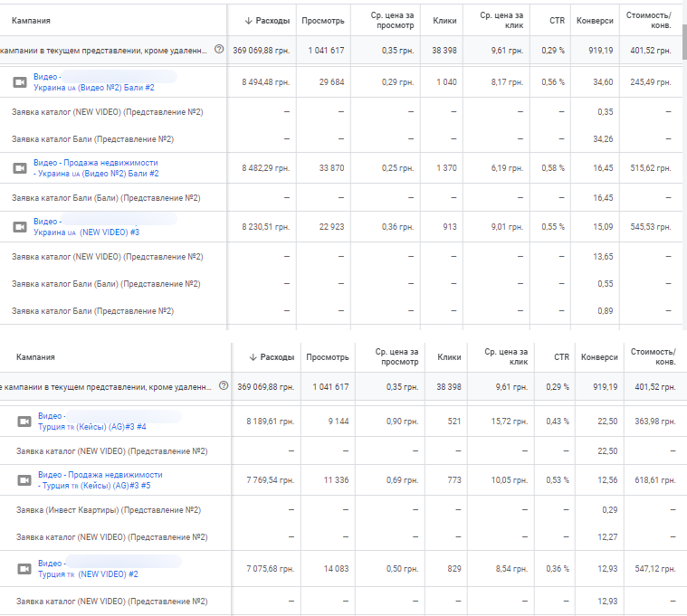This screenshot has width=687, height=616.
Task: Click the 363,98 грн. cost per conversion cell
Action: tap(655, 422)
